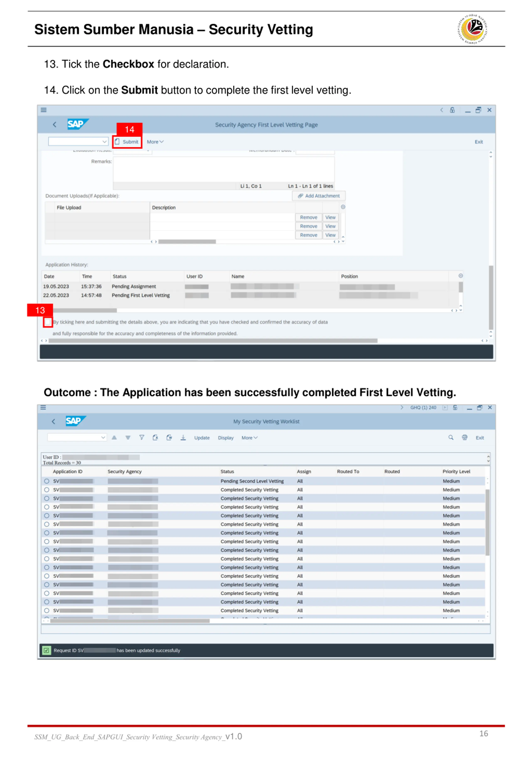Export worklist to word processing
532x769 pixels.
tap(169, 438)
